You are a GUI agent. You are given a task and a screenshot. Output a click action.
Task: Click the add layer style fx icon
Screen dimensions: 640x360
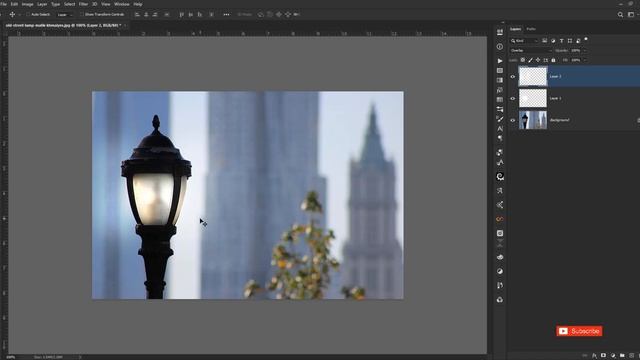click(x=594, y=356)
